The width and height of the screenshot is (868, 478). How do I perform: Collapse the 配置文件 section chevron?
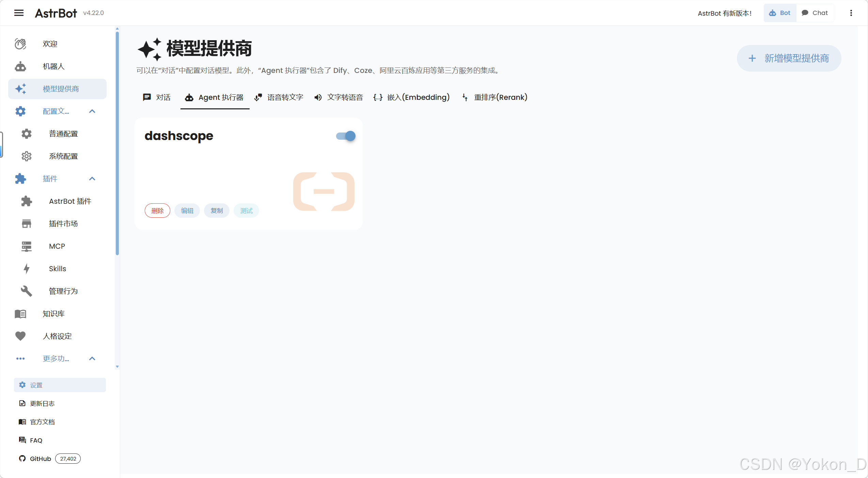[x=92, y=111]
